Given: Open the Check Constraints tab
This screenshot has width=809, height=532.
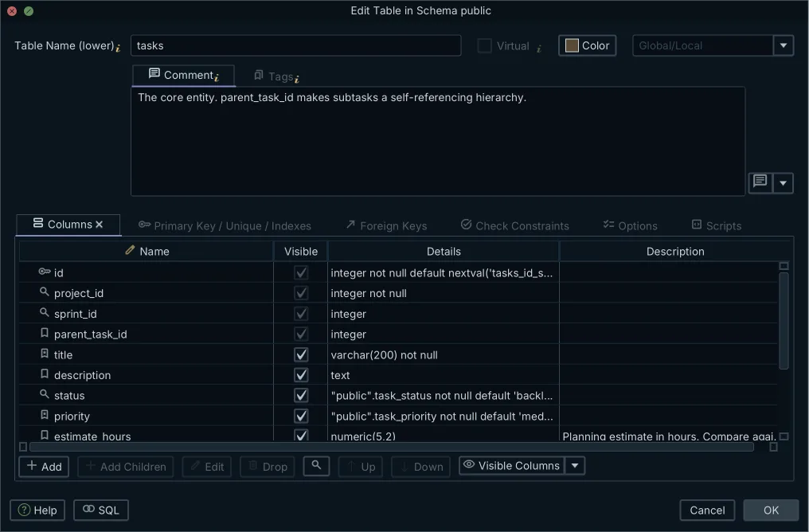Looking at the screenshot, I should [x=515, y=225].
